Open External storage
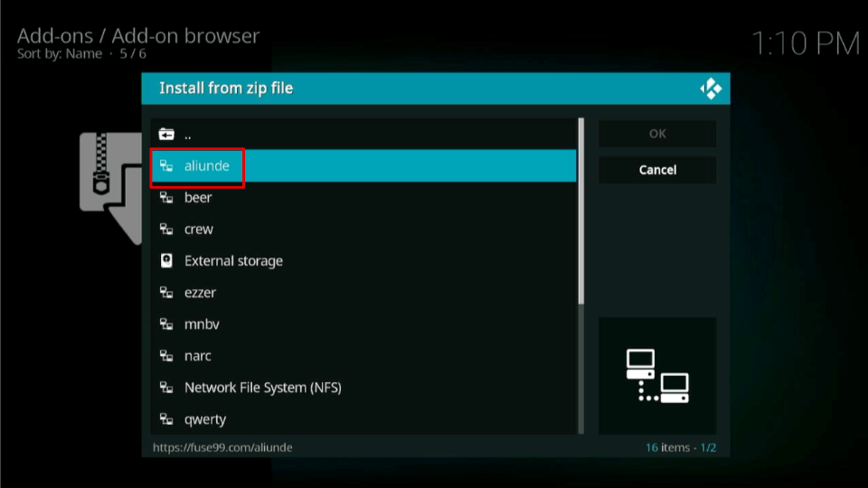Viewport: 868px width, 488px height. click(363, 260)
